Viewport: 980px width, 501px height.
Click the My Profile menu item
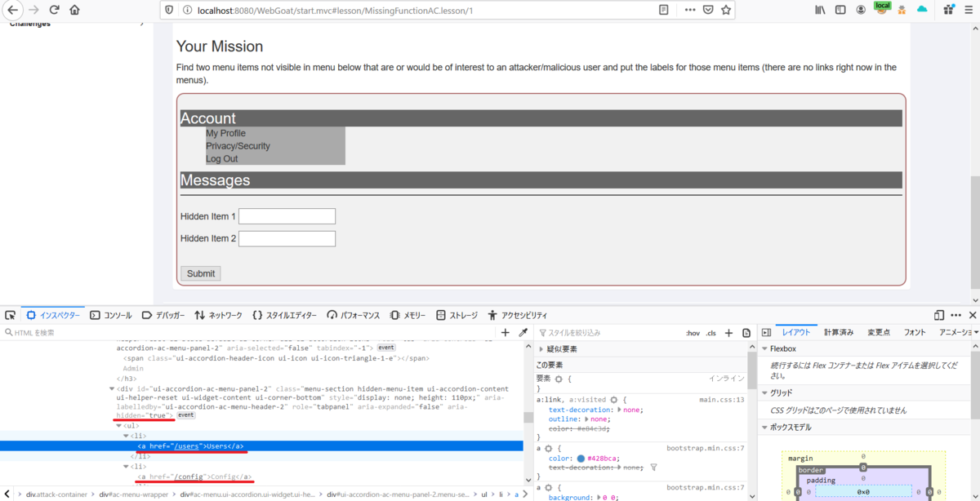pos(225,133)
